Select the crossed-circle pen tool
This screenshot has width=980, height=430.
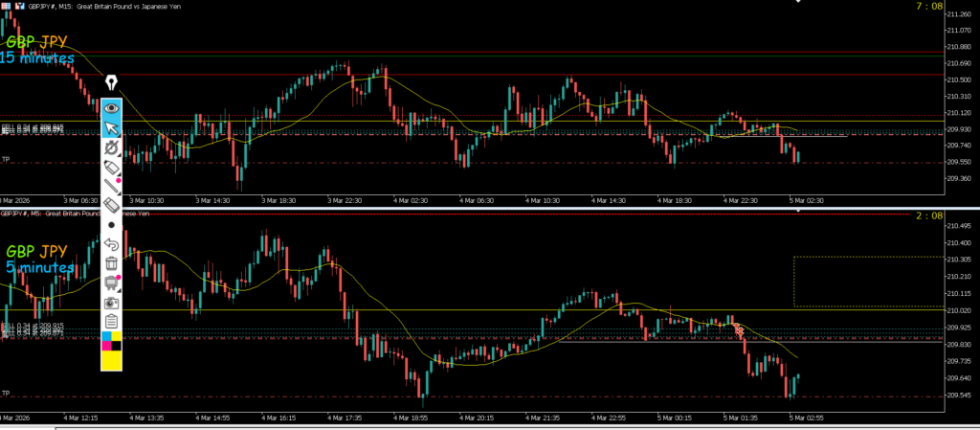(112, 147)
